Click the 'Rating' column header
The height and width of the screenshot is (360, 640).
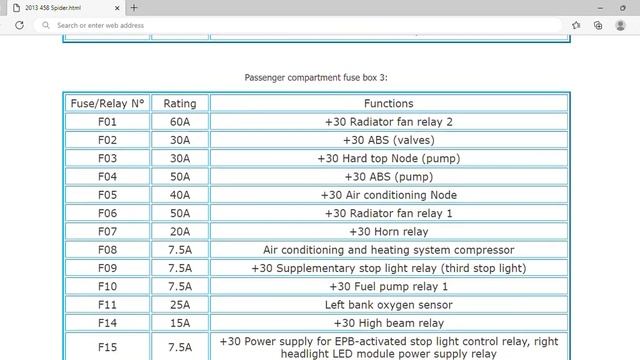180,104
